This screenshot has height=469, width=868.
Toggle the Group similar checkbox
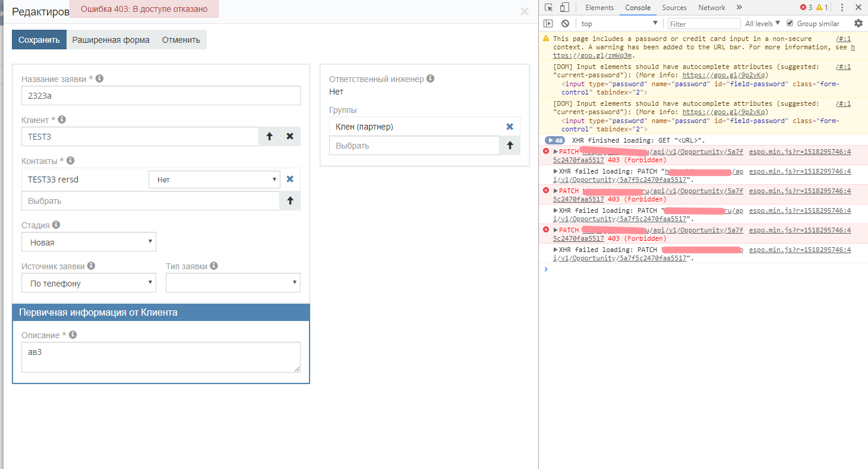tap(790, 24)
